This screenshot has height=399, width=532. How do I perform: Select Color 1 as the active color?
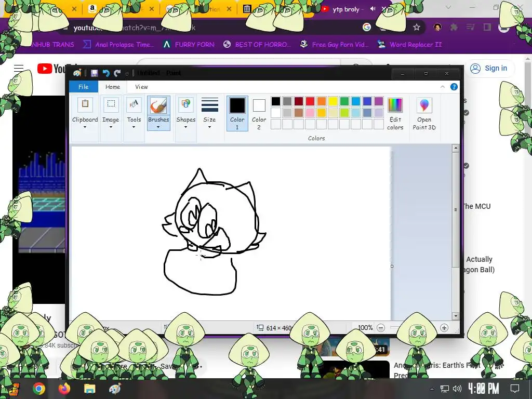pyautogui.click(x=237, y=113)
